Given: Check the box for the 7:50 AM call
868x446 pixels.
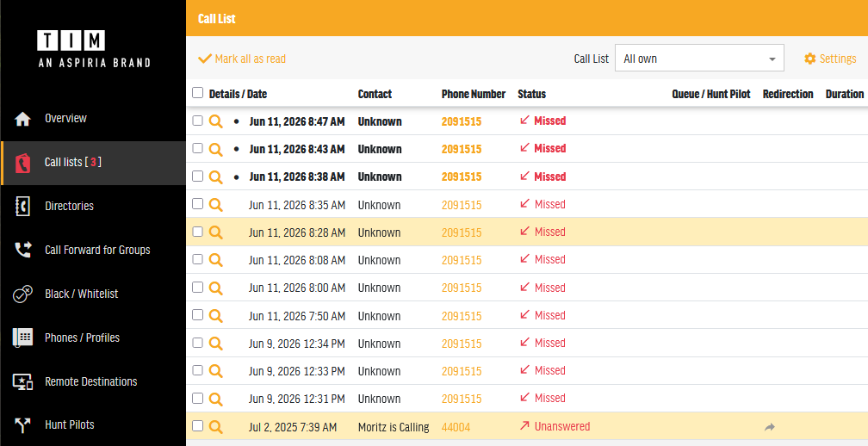Looking at the screenshot, I should [198, 315].
